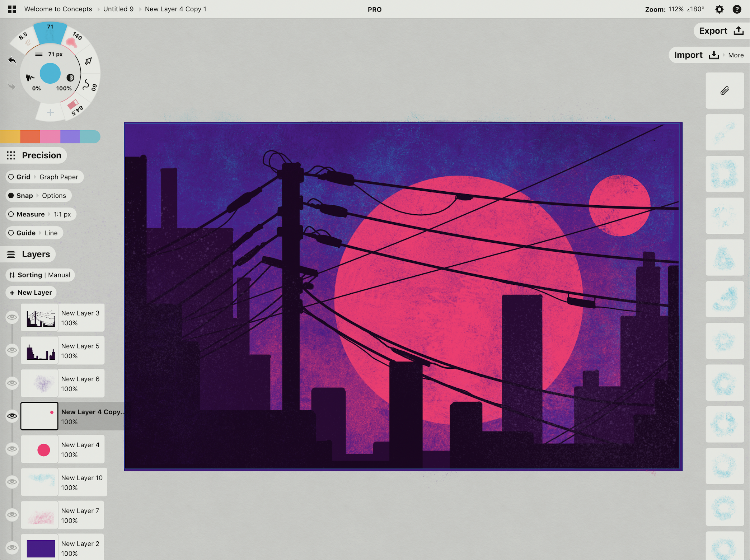This screenshot has width=750, height=560.
Task: Open the help question mark icon
Action: click(x=737, y=9)
